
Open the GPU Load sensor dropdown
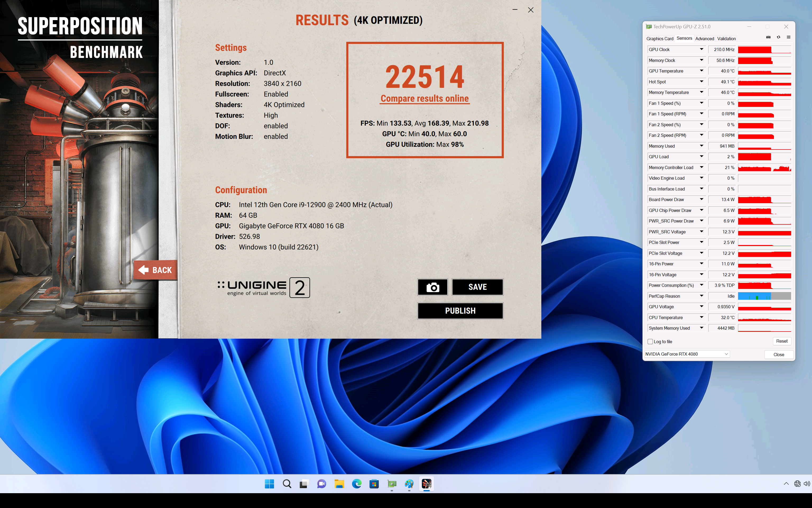(701, 157)
